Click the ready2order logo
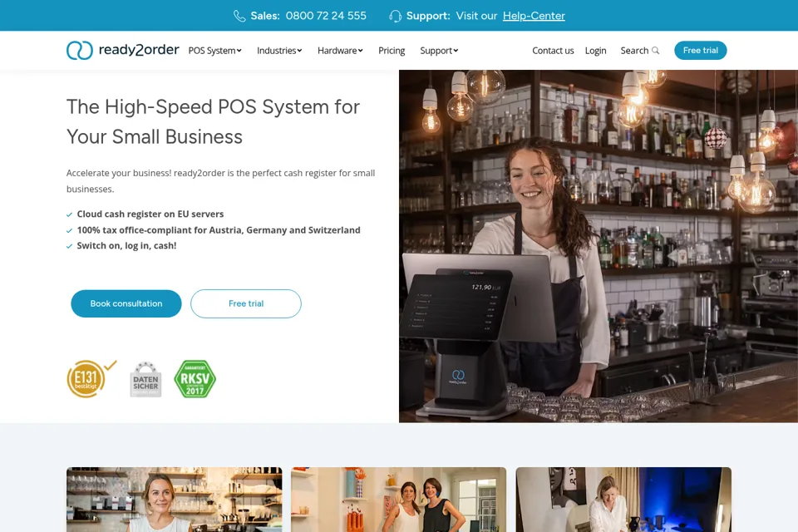Image resolution: width=798 pixels, height=532 pixels. point(123,50)
